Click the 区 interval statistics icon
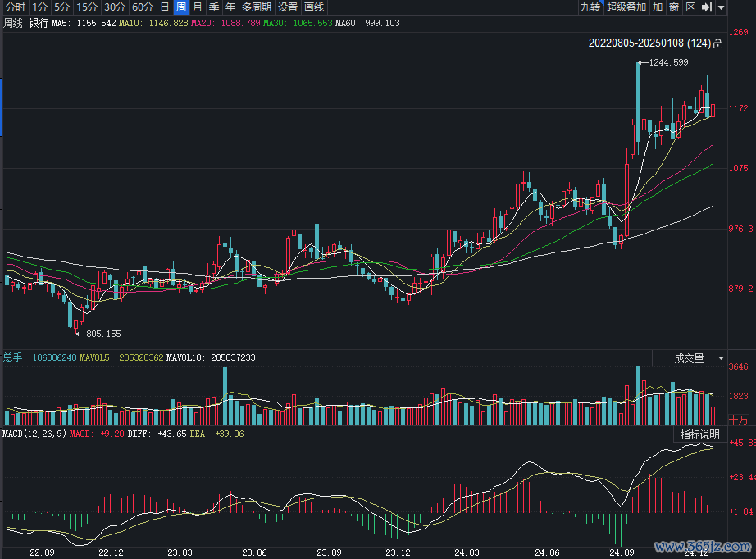This screenshot has height=559, width=756. tap(690, 7)
